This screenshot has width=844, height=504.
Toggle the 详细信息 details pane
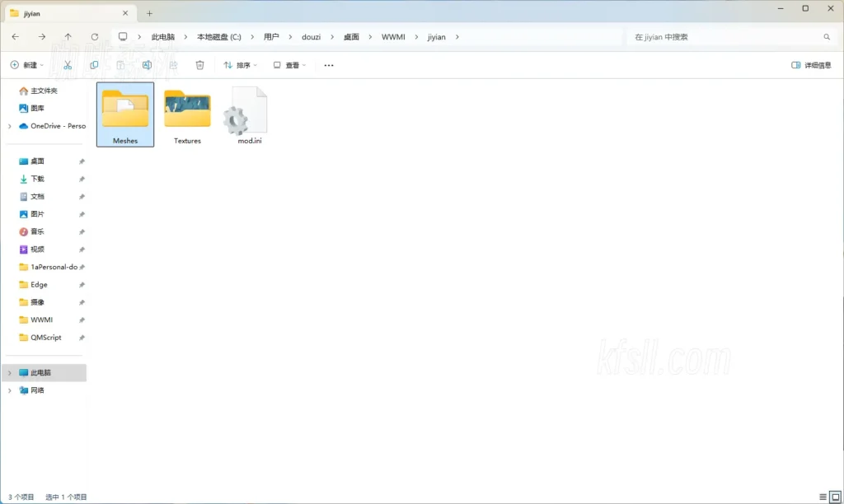(x=811, y=65)
